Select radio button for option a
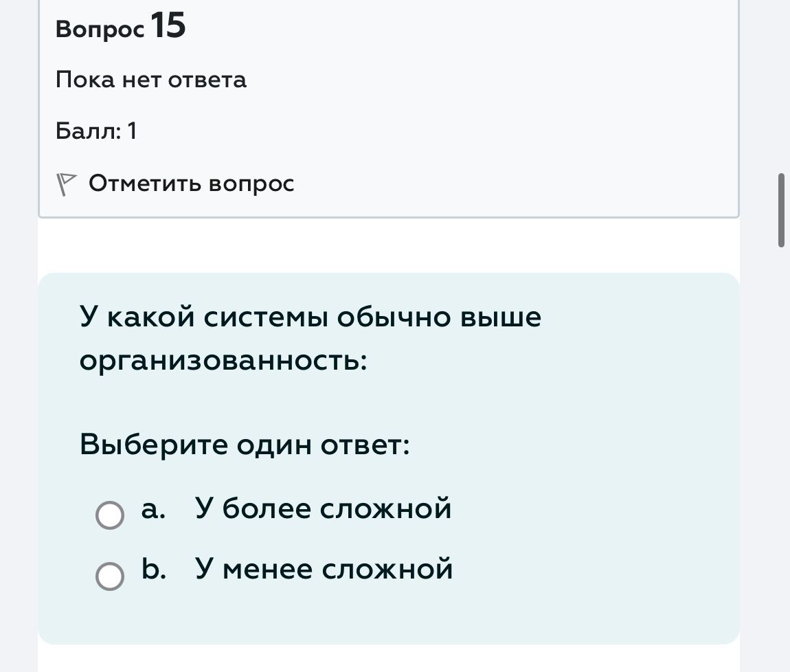This screenshot has height=672, width=790. (110, 515)
